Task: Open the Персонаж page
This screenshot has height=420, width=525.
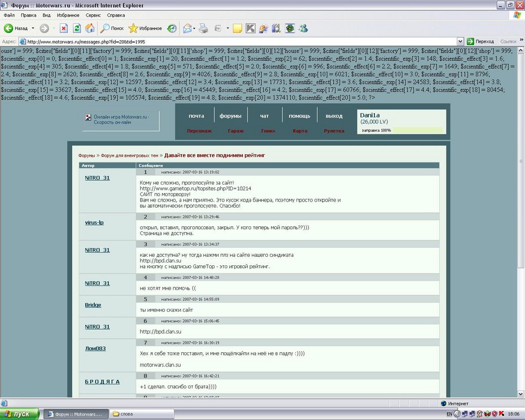Action: 199,131
